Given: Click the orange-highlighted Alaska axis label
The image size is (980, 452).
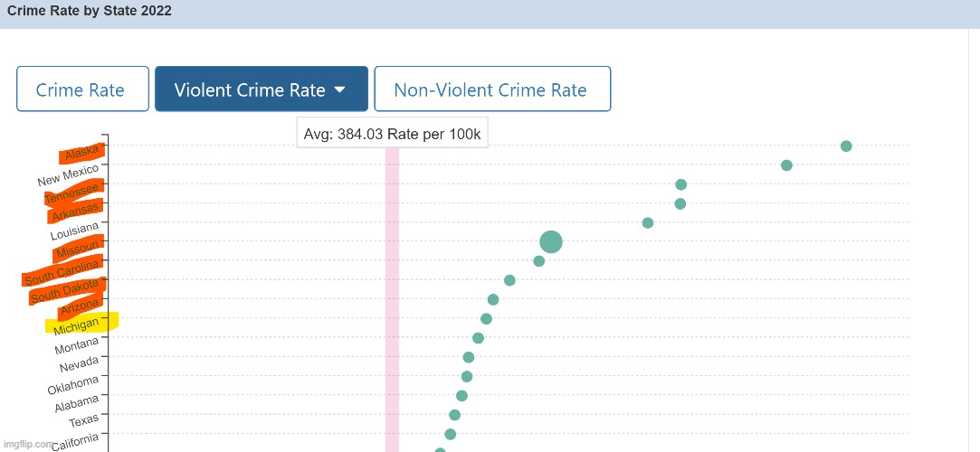Looking at the screenshot, I should (84, 155).
